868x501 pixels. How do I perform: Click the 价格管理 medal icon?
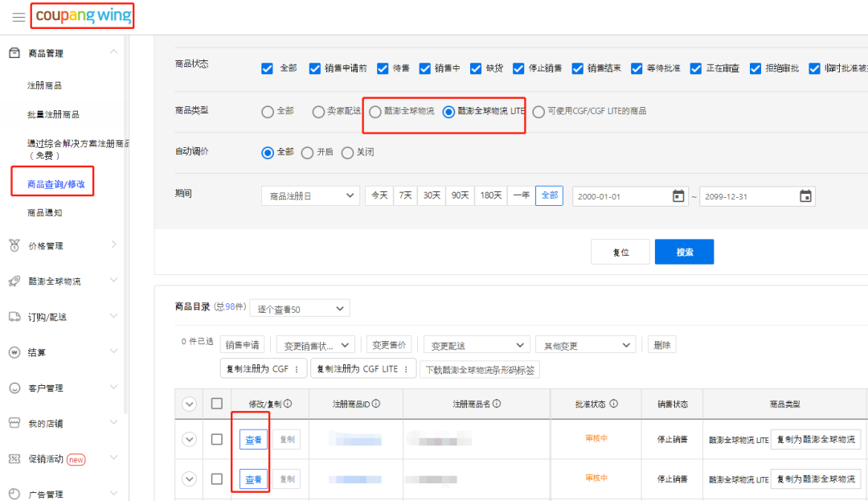[x=14, y=245]
